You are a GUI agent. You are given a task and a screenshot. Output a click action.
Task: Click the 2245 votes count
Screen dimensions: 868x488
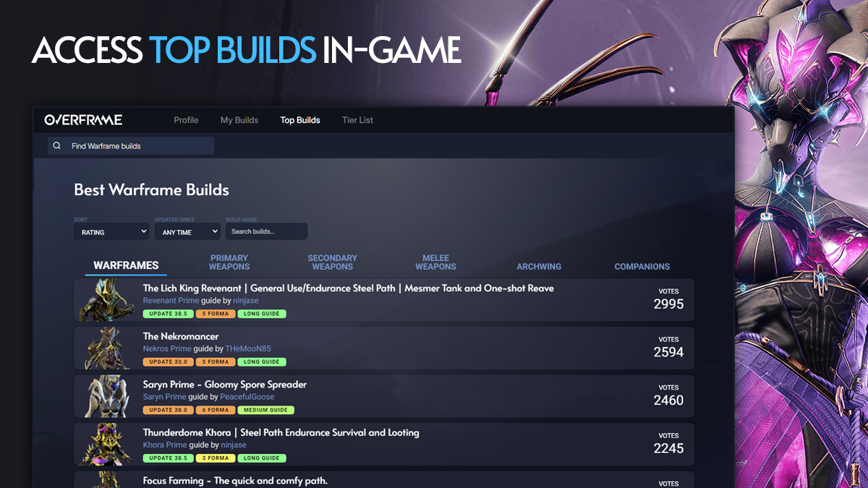pyautogui.click(x=668, y=448)
